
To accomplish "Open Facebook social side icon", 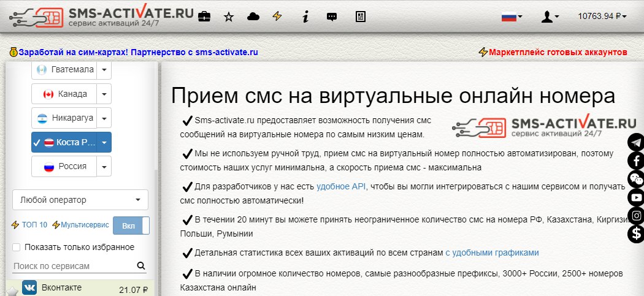I will pyautogui.click(x=636, y=161).
